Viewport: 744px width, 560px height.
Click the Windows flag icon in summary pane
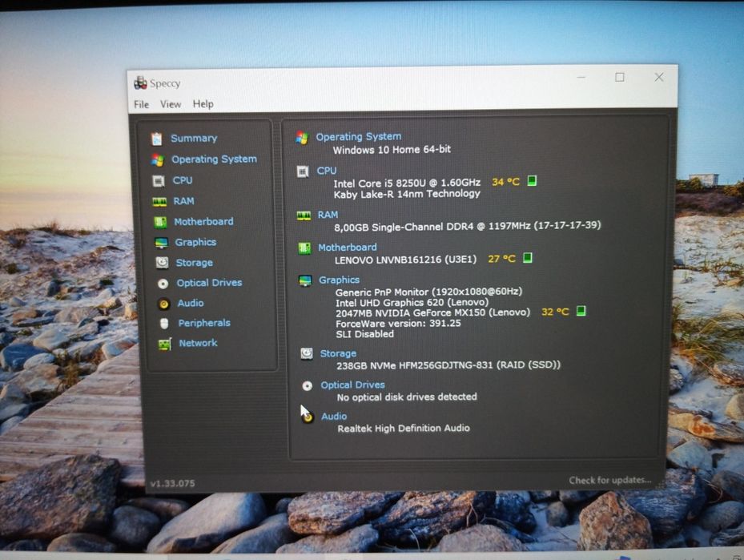pos(302,138)
